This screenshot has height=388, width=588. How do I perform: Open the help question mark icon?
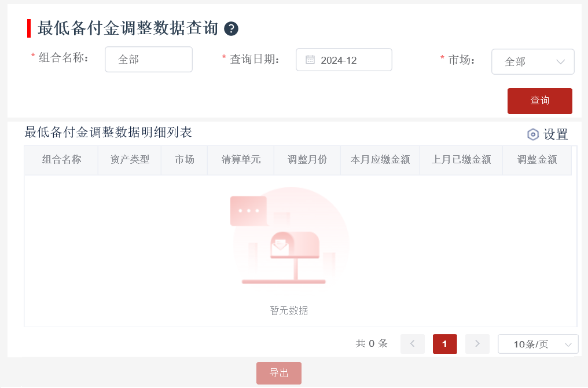point(231,29)
